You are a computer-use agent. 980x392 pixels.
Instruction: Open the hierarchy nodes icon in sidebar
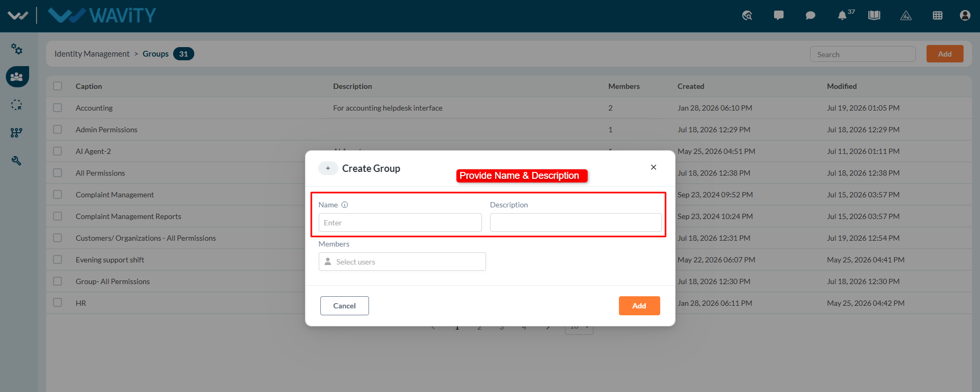point(17,133)
